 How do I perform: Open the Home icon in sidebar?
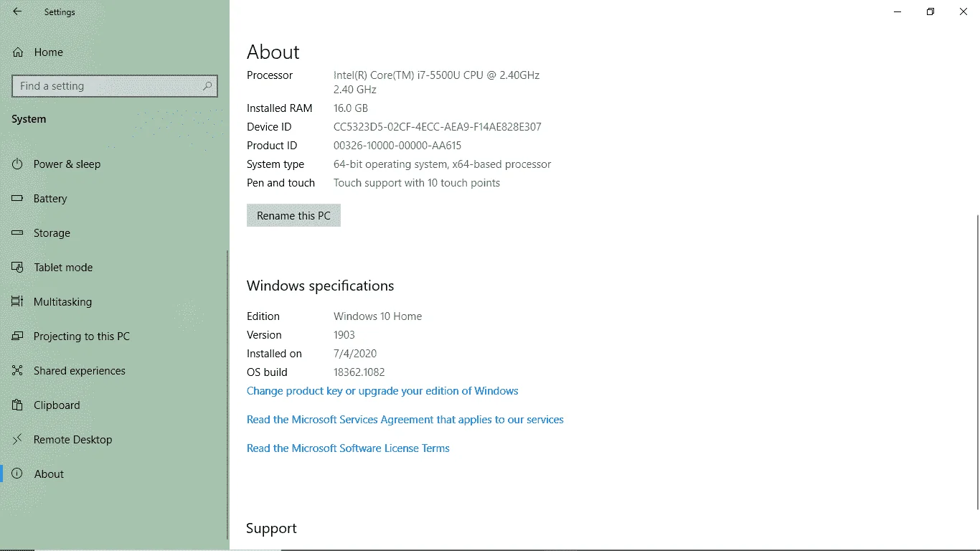(x=18, y=52)
